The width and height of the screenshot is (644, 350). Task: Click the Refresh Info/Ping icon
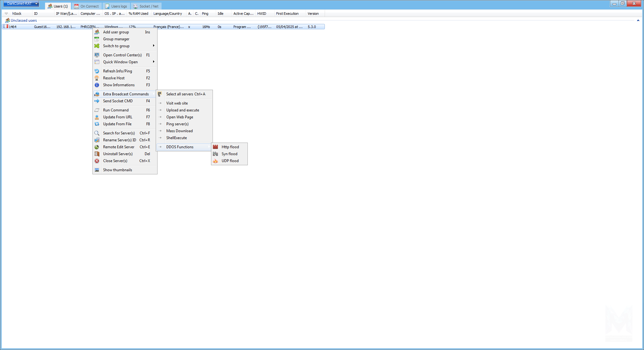coord(97,71)
